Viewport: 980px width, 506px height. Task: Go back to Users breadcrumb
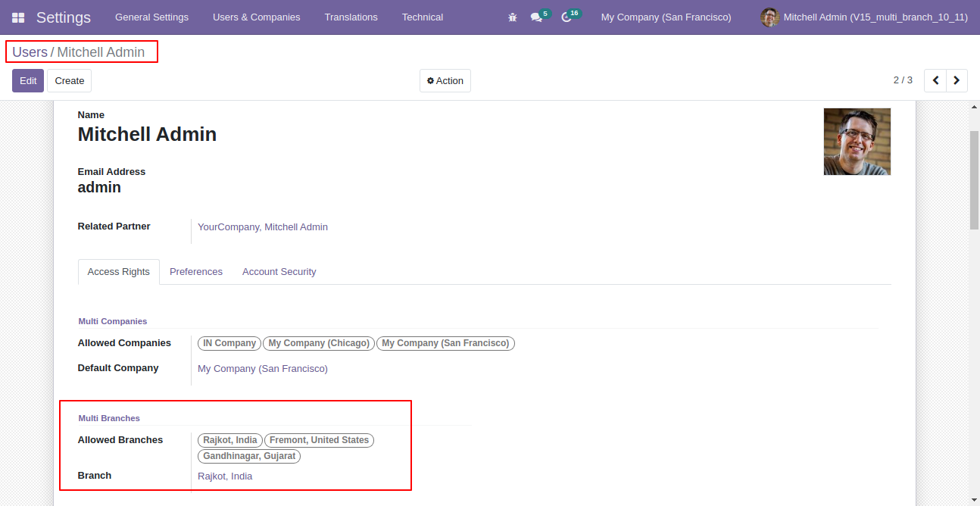tap(30, 52)
